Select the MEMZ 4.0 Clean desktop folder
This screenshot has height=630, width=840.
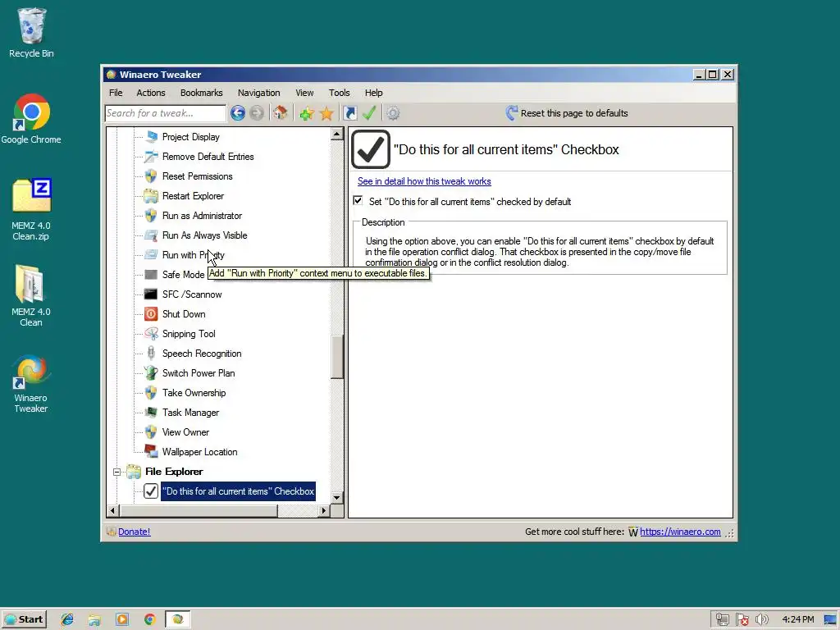pos(31,295)
